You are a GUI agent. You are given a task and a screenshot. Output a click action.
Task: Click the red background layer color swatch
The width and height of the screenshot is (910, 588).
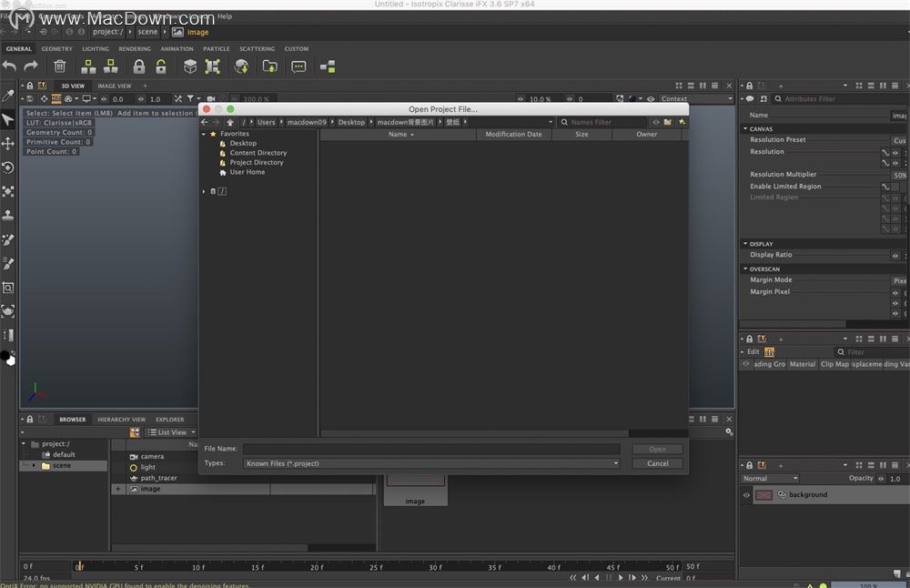coord(763,495)
